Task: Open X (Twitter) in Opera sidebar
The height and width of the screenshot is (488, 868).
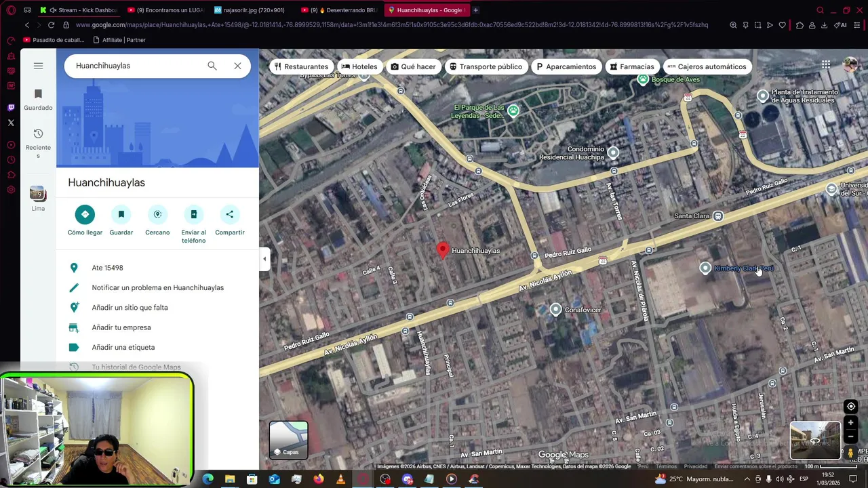Action: [x=11, y=123]
